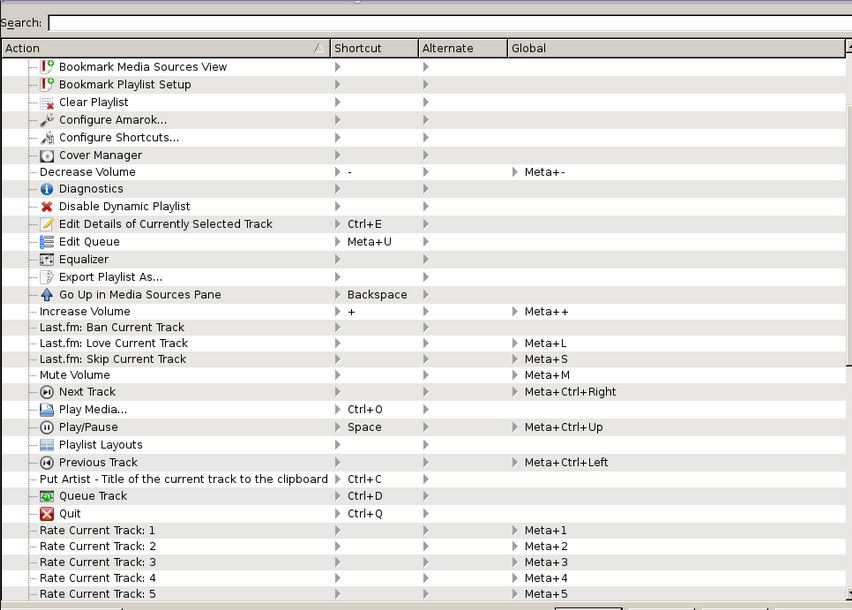Expand Shortcut arrow for Quit
This screenshot has width=852, height=610.
[337, 514]
